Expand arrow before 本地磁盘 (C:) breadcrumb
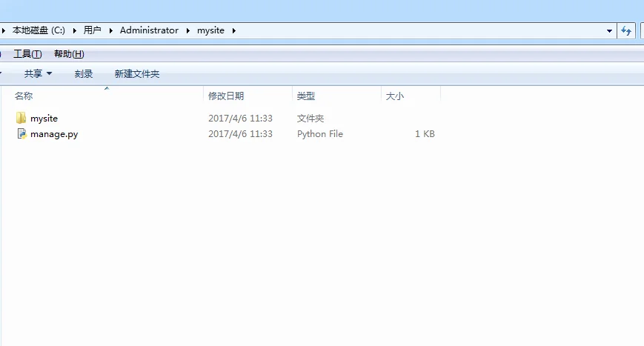 tap(3, 30)
